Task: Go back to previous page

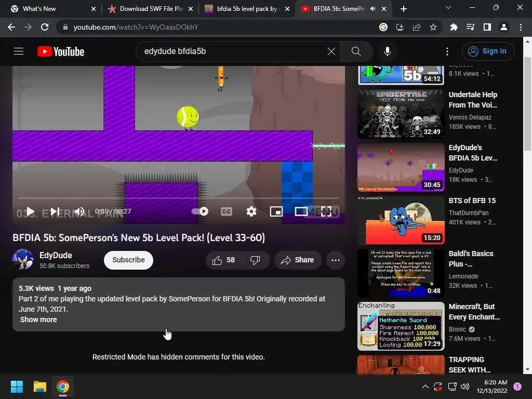Action: [x=11, y=27]
